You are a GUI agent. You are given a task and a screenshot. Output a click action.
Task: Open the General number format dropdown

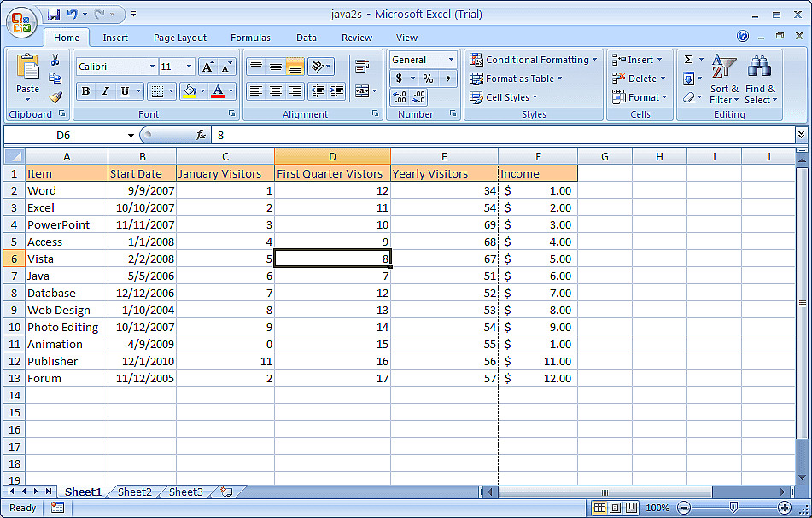tap(451, 60)
